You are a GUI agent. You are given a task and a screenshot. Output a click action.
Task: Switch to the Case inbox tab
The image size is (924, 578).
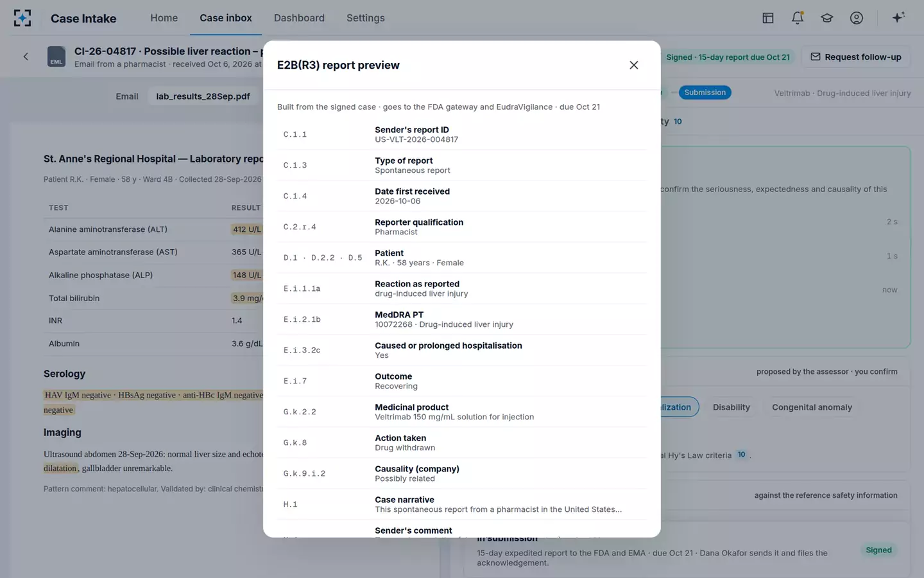(x=226, y=18)
